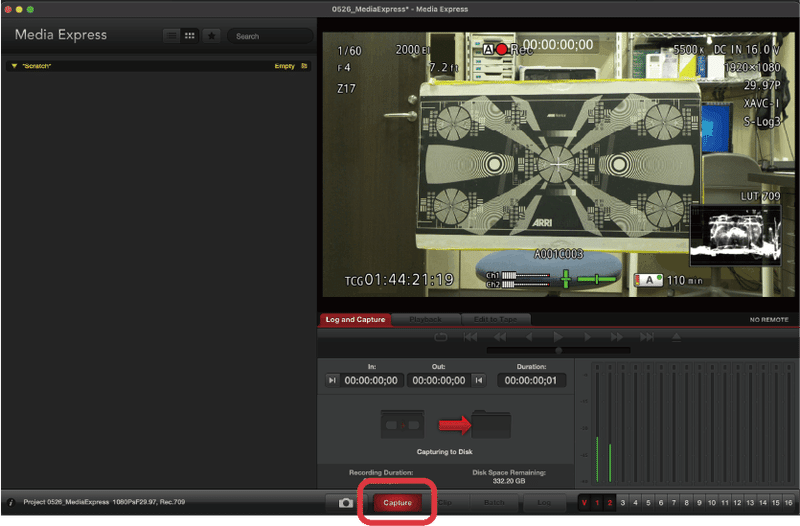Step one frame backward

529,337
